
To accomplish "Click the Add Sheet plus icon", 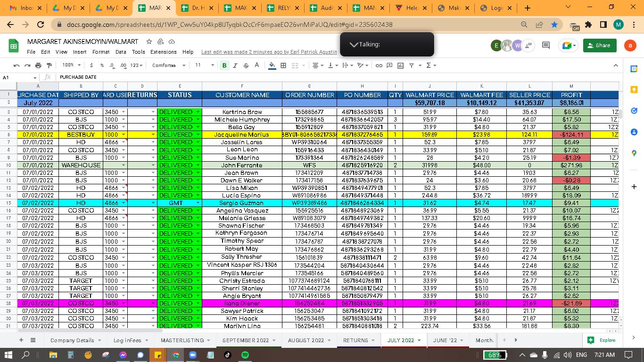I will pos(21,340).
